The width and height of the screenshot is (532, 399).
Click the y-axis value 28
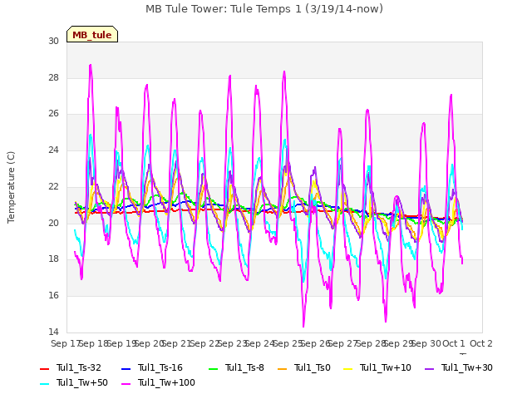pyautogui.click(x=53, y=77)
